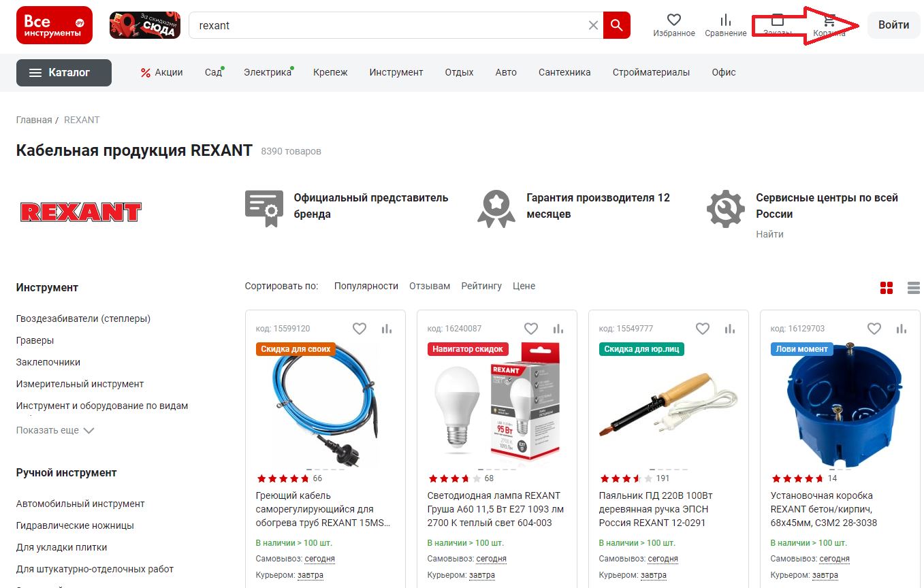The width and height of the screenshot is (924, 588).
Task: Click the red search magnifier button
Action: click(617, 25)
